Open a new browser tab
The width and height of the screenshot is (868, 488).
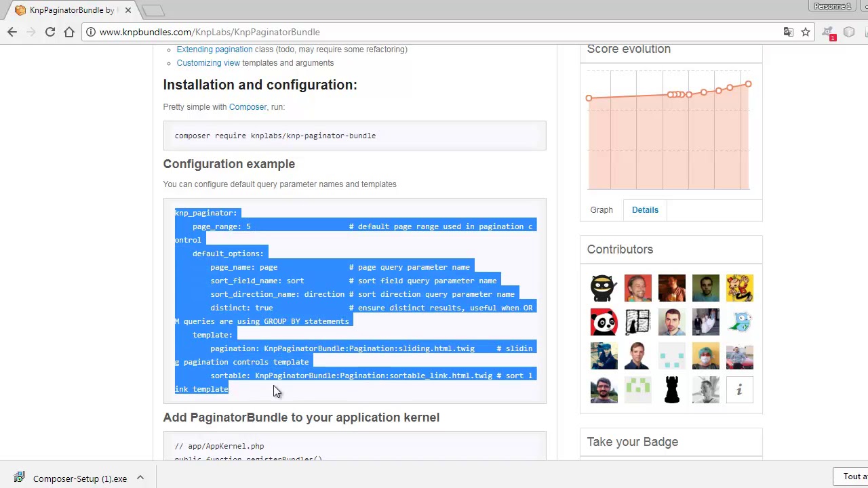point(153,10)
